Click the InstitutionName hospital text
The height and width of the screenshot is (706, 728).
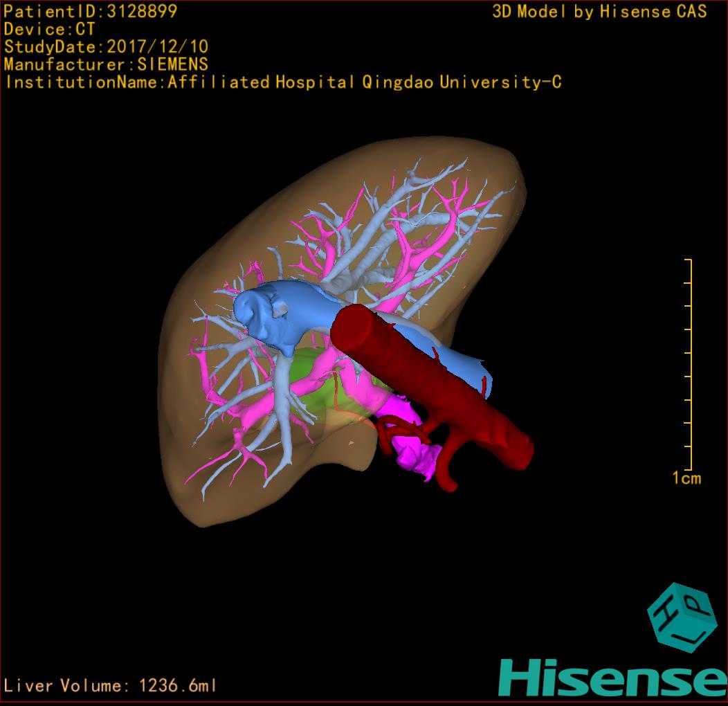tap(283, 83)
